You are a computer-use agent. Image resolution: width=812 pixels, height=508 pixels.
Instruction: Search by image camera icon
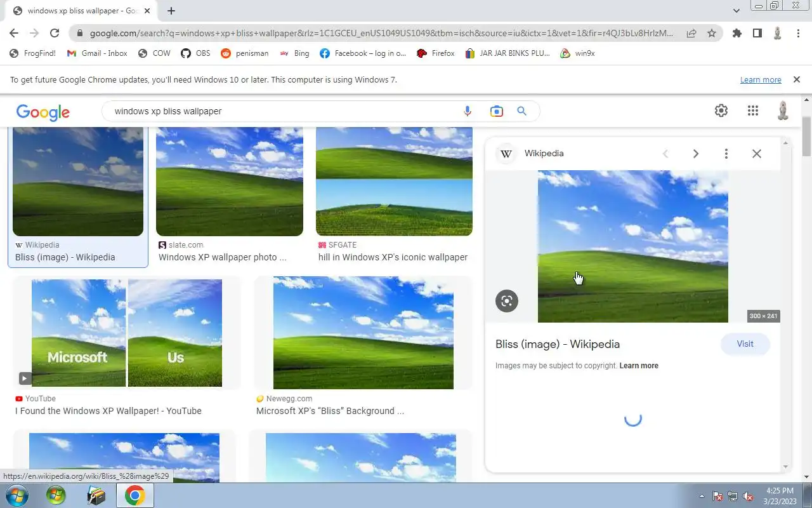(x=496, y=111)
